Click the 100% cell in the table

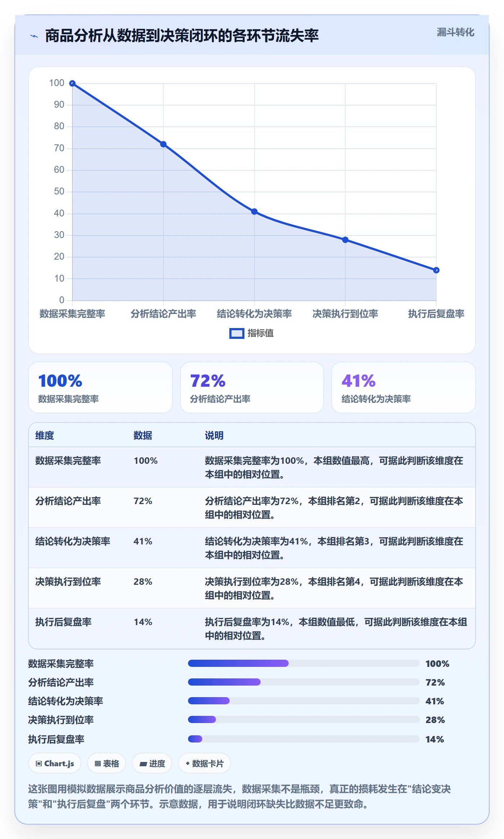click(146, 461)
